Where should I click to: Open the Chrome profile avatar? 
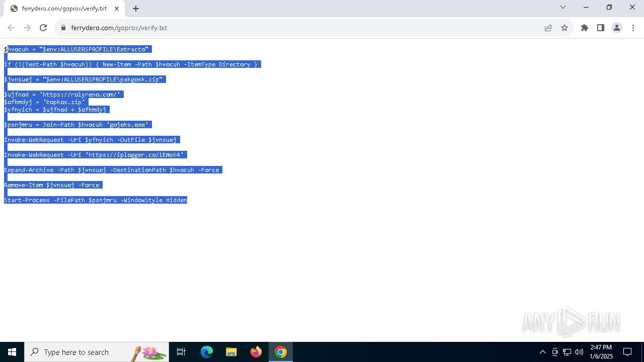click(x=617, y=28)
